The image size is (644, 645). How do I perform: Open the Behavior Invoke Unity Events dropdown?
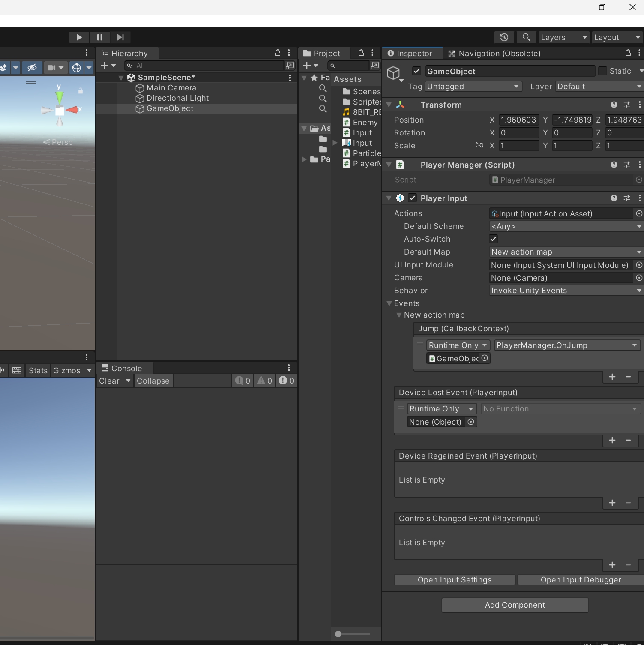coord(566,291)
